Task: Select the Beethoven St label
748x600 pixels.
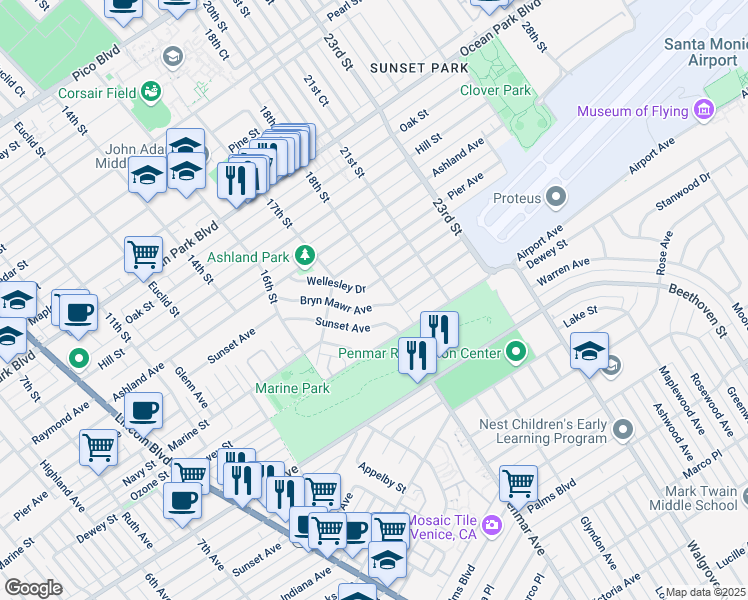Action: tap(698, 310)
